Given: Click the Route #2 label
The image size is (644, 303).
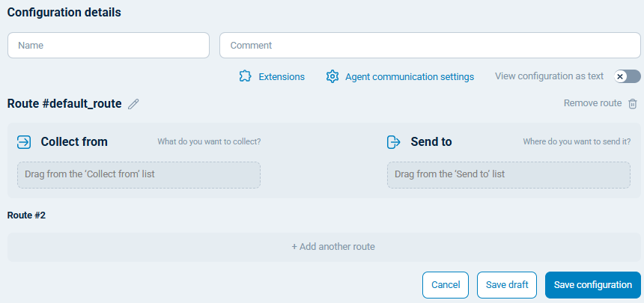Looking at the screenshot, I should click(x=27, y=215).
